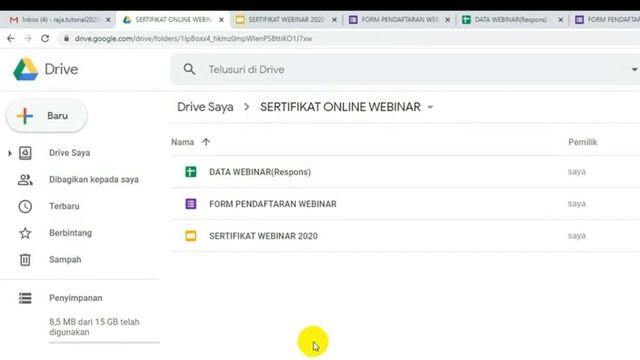Click the padlock site info icon
This screenshot has height=360, width=640.
tap(66, 38)
